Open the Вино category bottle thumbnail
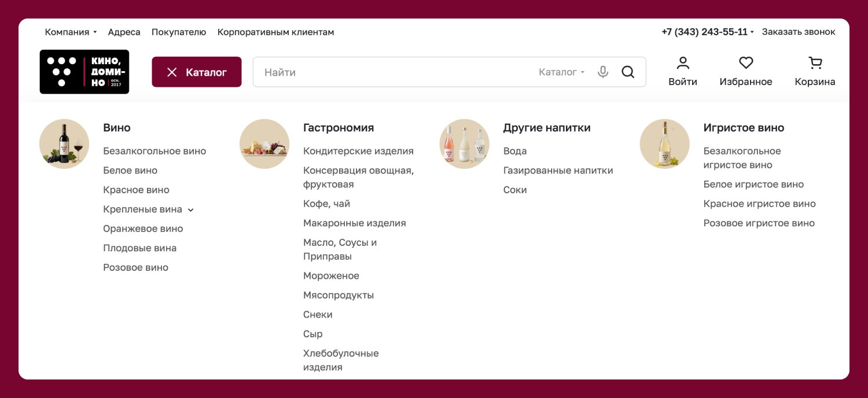Image resolution: width=868 pixels, height=398 pixels. (64, 144)
